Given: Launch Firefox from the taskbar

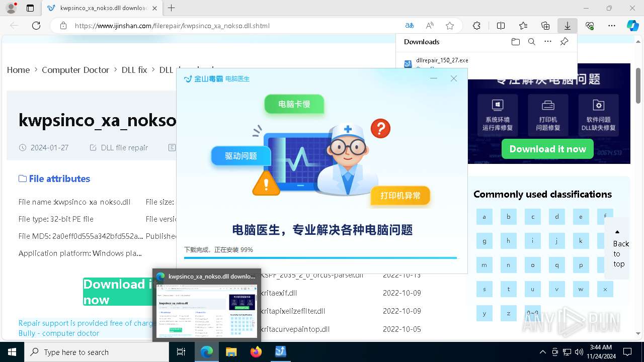Looking at the screenshot, I should coord(256,352).
